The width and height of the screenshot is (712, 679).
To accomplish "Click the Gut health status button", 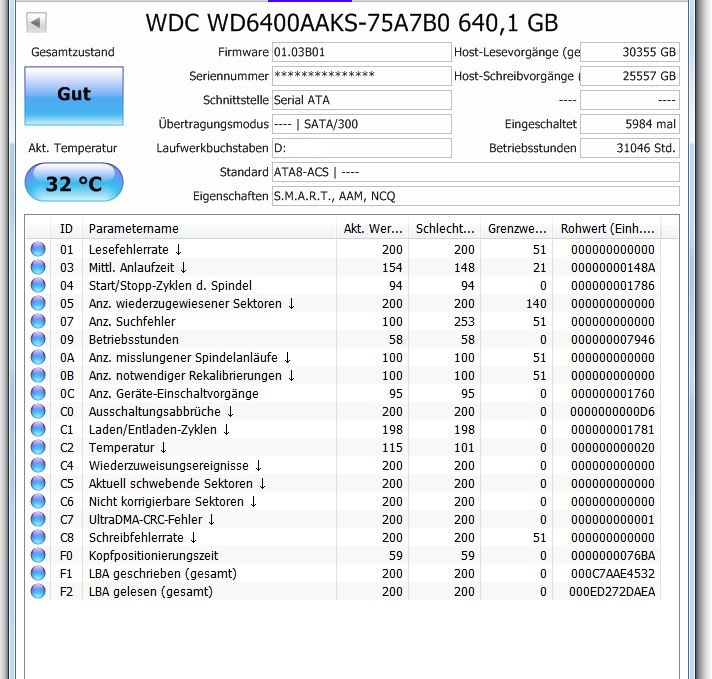I will (x=74, y=96).
